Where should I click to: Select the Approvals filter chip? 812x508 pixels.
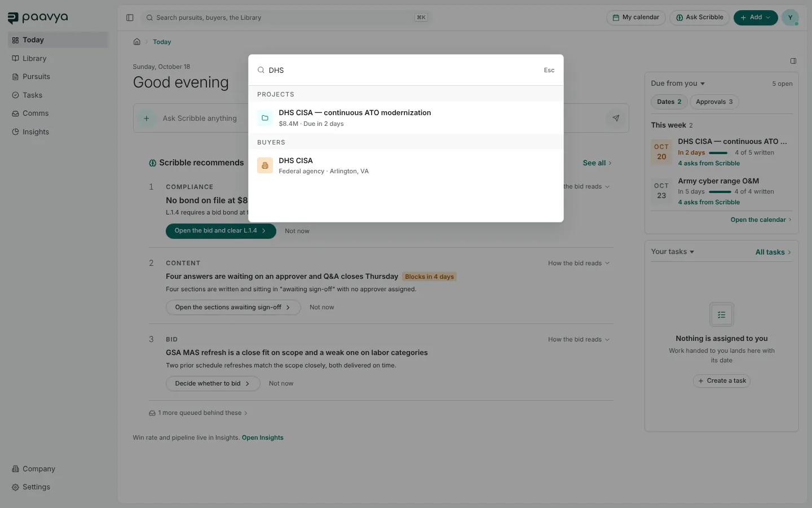[x=714, y=102]
